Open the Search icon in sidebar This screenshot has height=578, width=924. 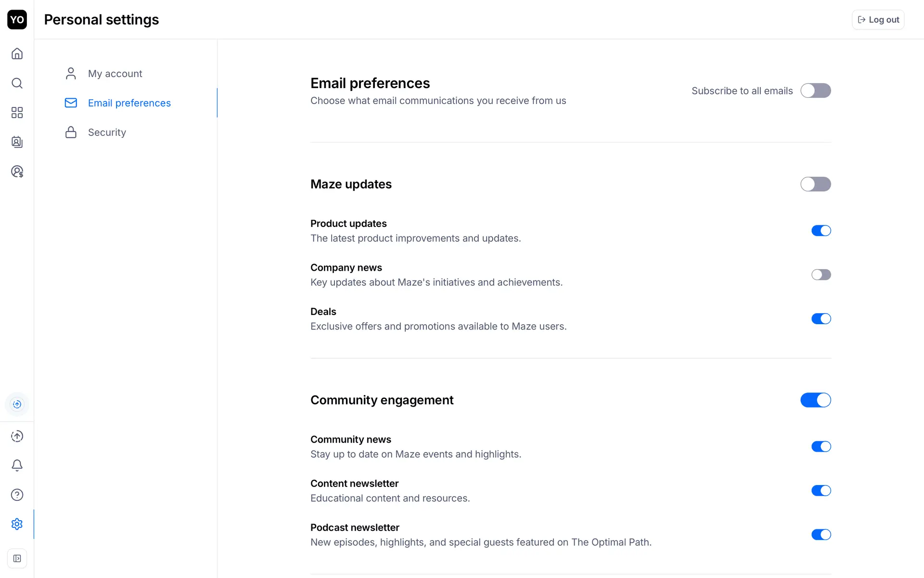click(17, 83)
